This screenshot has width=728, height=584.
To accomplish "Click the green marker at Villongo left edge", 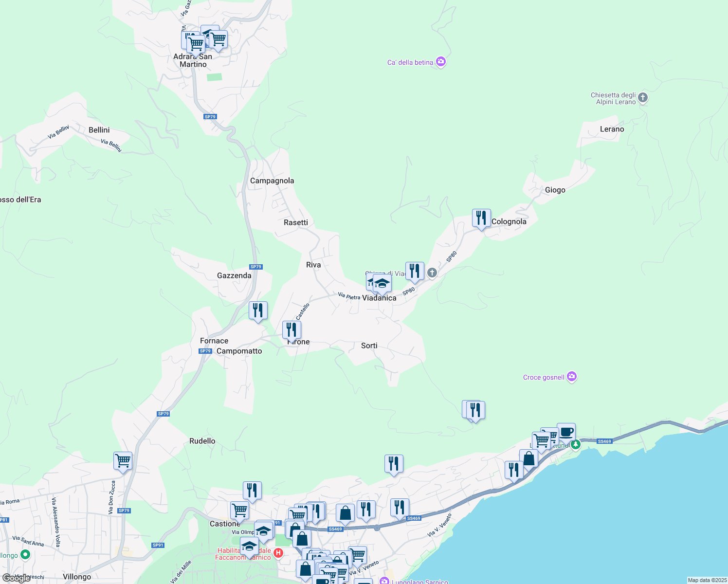I will click(x=25, y=555).
